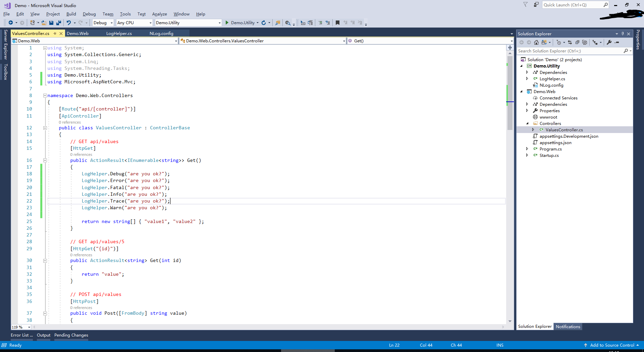
Task: Collapse the ValuesController class at line 12
Action: coord(45,128)
